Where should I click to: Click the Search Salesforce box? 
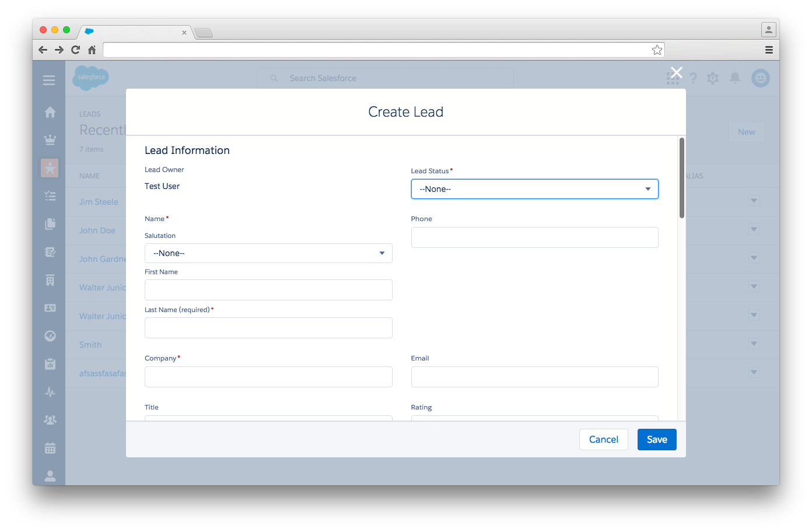point(386,78)
